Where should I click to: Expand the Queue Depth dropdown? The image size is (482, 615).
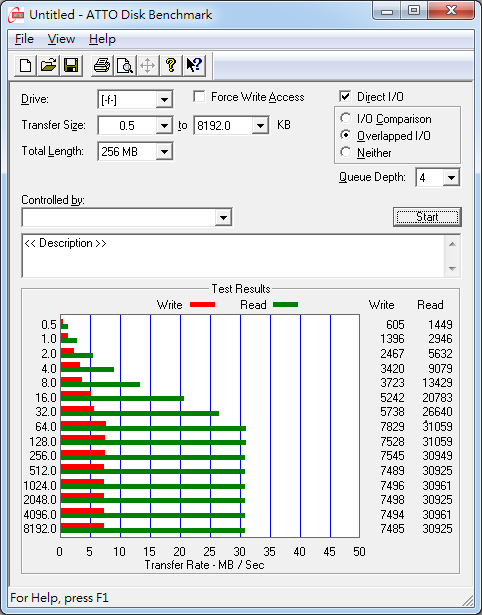click(451, 178)
